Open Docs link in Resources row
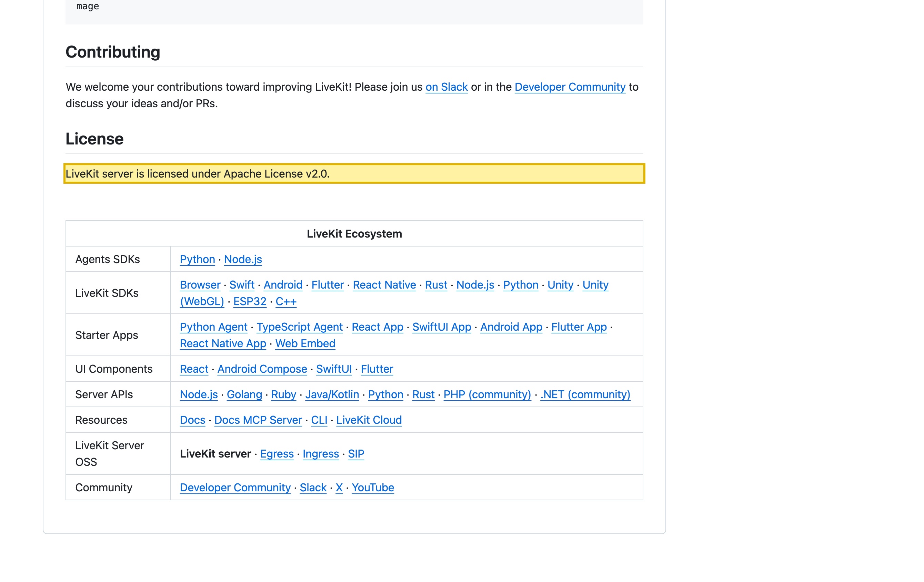 pyautogui.click(x=193, y=420)
